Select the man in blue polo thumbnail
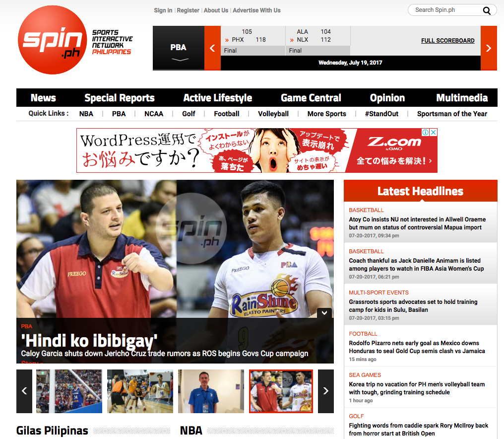This screenshot has width=504, height=439. (x=211, y=391)
